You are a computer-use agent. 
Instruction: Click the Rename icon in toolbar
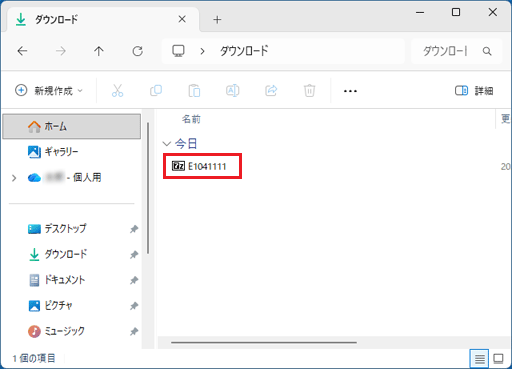click(233, 90)
